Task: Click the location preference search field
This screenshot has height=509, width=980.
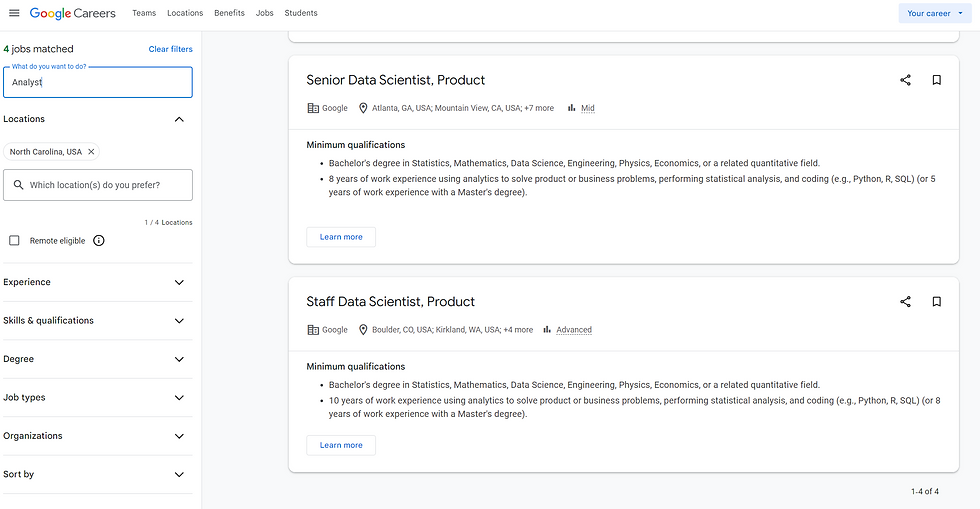Action: (x=98, y=185)
